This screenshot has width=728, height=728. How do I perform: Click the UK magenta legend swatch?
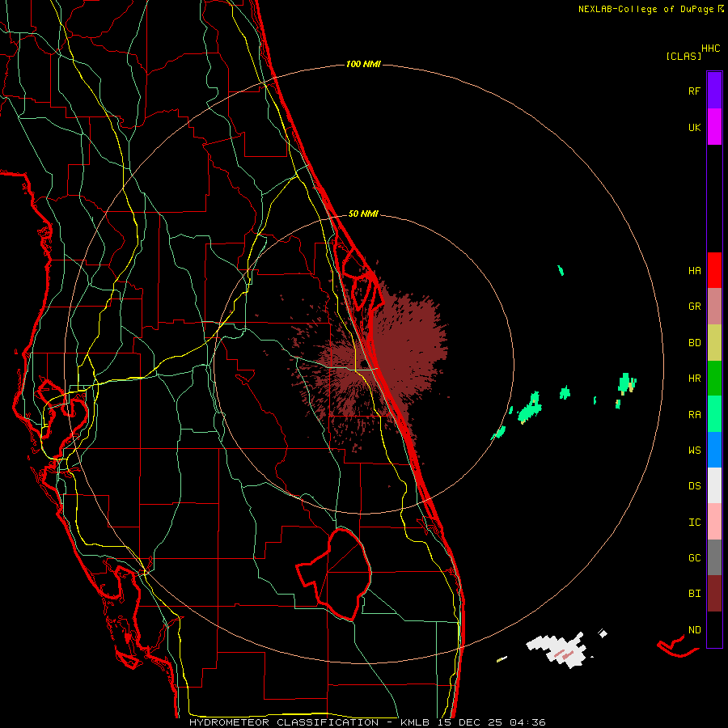pos(714,126)
